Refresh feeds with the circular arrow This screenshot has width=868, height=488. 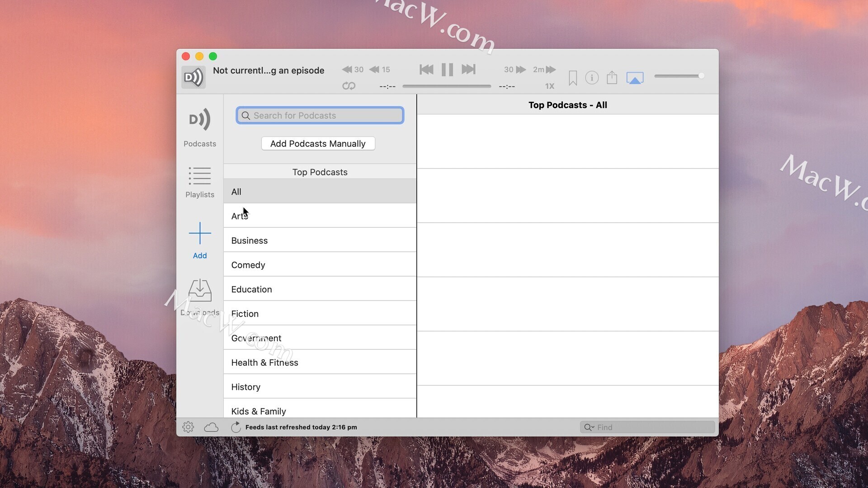236,427
